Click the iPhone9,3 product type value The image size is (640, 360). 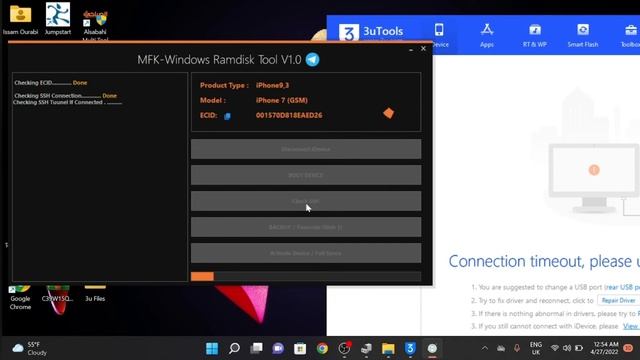(272, 85)
